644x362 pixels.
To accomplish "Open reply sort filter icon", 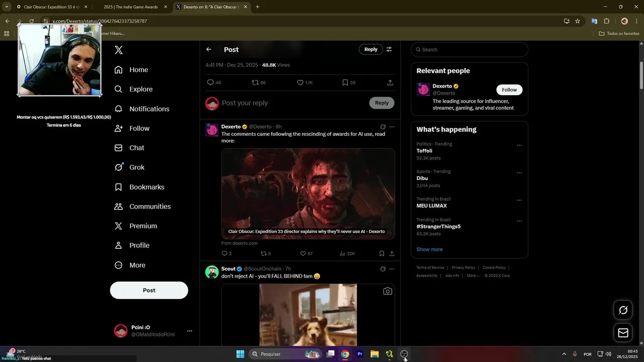I will pyautogui.click(x=389, y=49).
